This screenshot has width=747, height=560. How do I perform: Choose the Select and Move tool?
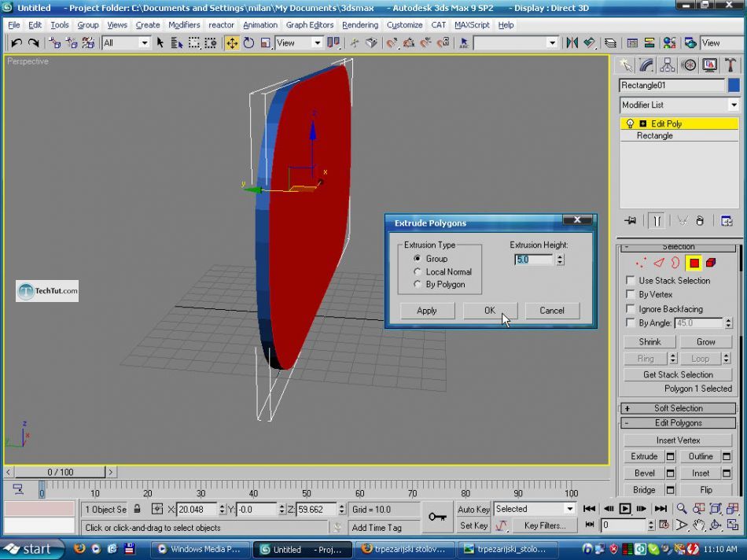click(x=232, y=43)
